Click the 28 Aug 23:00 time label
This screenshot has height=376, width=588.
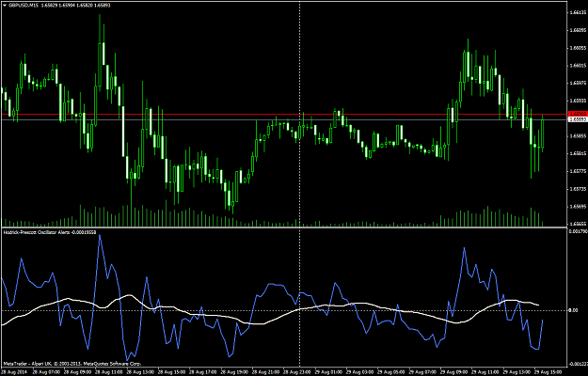click(295, 373)
